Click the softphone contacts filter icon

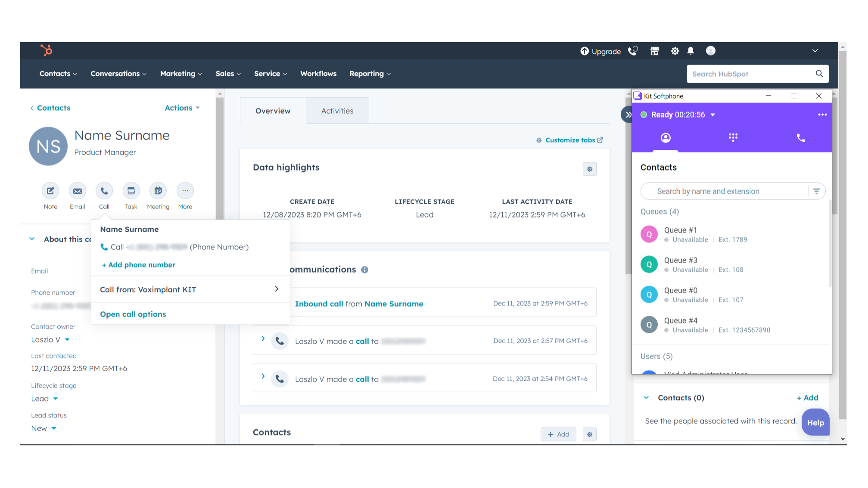(816, 191)
